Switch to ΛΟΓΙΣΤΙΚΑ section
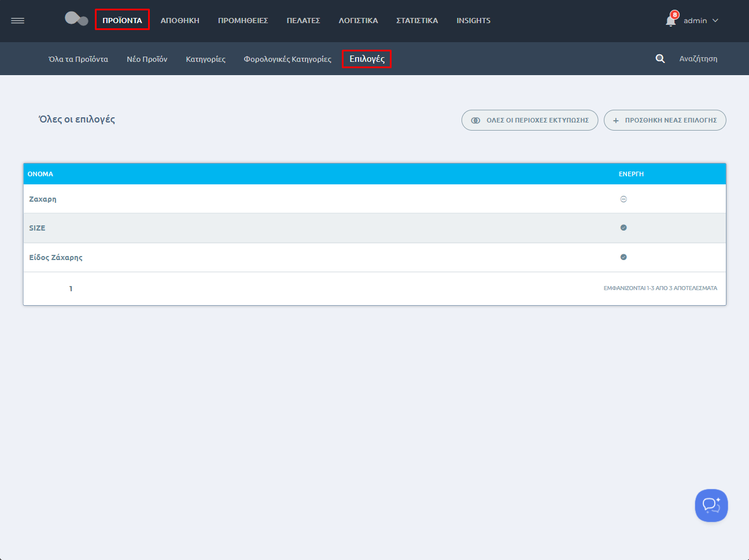This screenshot has height=560, width=749. (x=358, y=20)
